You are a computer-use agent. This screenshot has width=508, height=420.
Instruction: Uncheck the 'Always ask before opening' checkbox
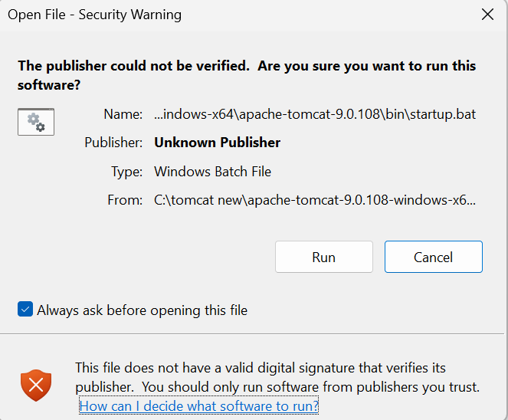coord(25,310)
